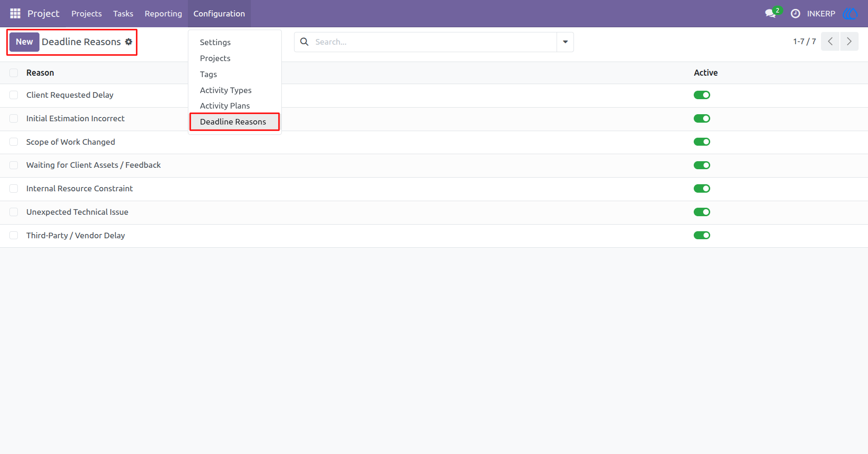Open the apps grid menu icon
Viewport: 868px width, 454px height.
coord(15,14)
